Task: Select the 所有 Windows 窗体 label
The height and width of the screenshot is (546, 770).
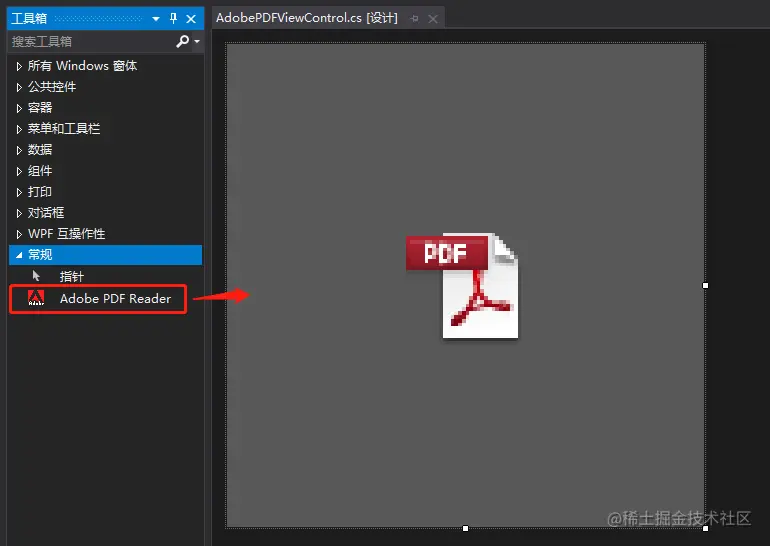Action: click(82, 66)
